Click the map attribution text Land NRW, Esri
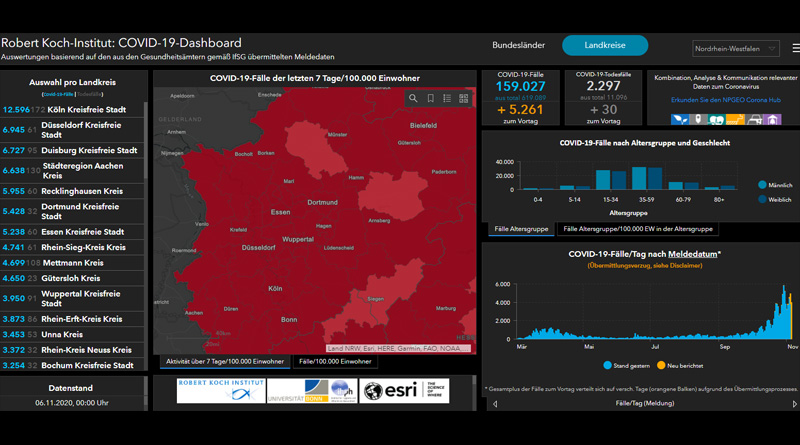 [x=398, y=349]
